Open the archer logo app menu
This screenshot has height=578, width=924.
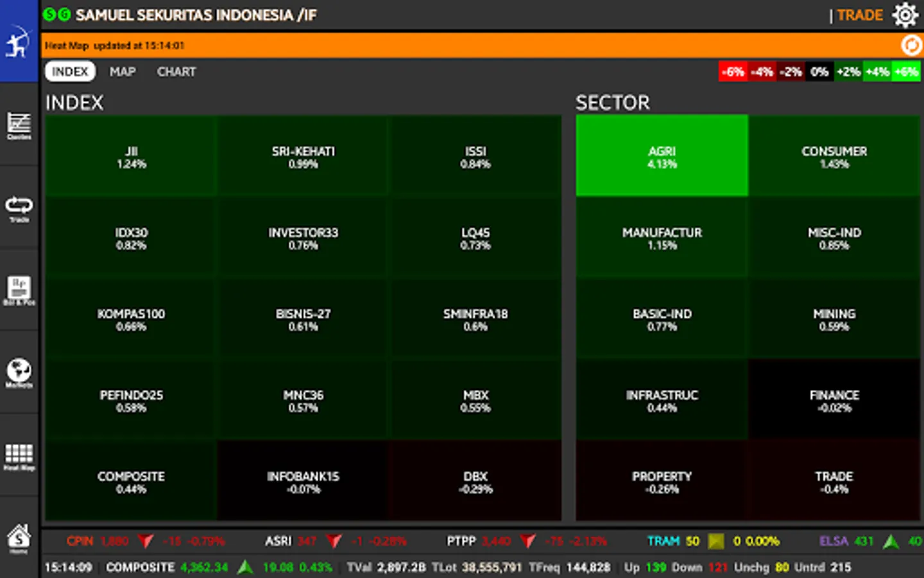[x=19, y=41]
